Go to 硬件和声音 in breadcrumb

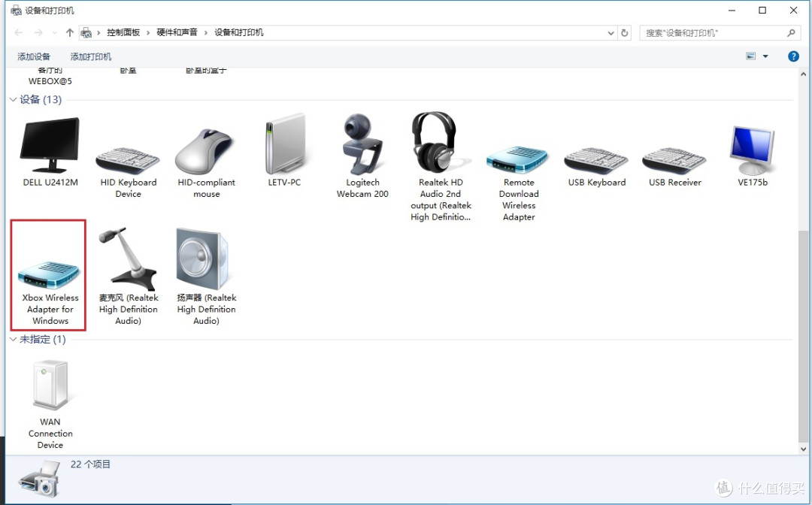(x=177, y=32)
